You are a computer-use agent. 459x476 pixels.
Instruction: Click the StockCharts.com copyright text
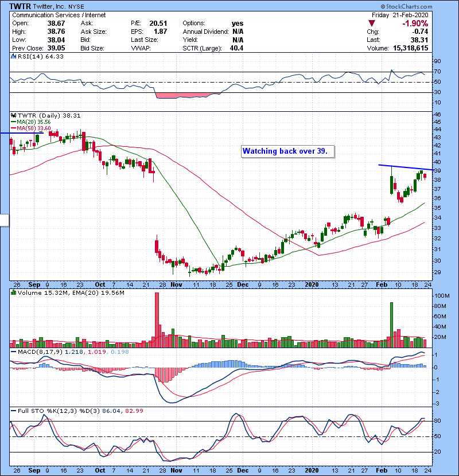(x=406, y=6)
